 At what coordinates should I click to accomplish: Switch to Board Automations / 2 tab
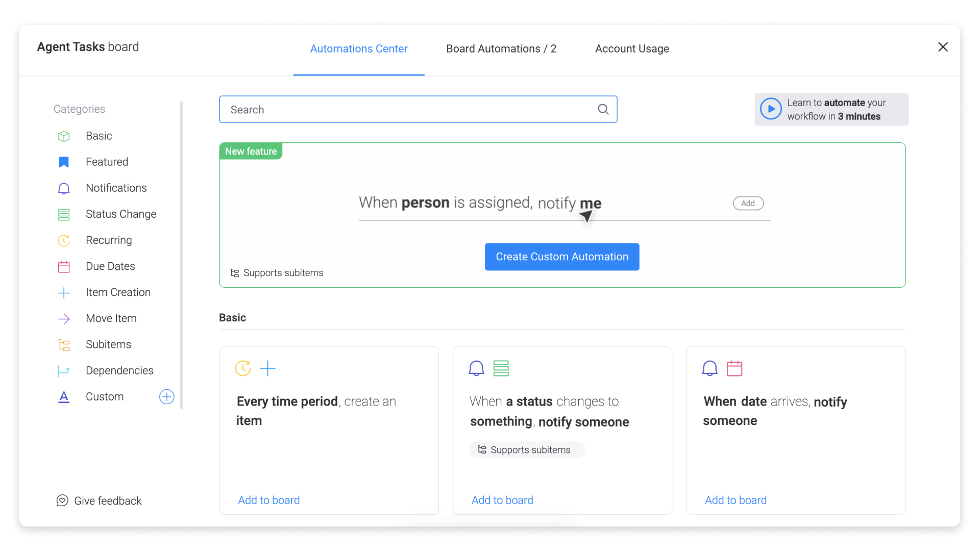(501, 49)
